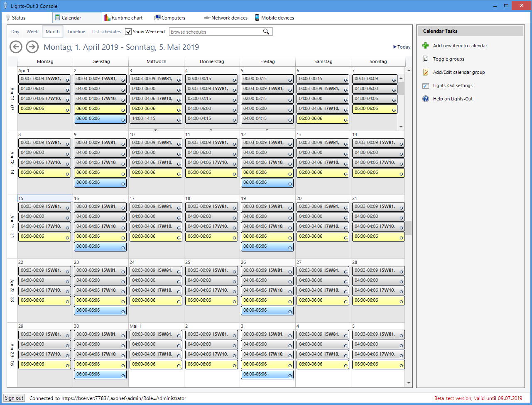Click the Connected to https://bserver:7783 status text
Screen dimensions: 532x405
tap(108, 398)
